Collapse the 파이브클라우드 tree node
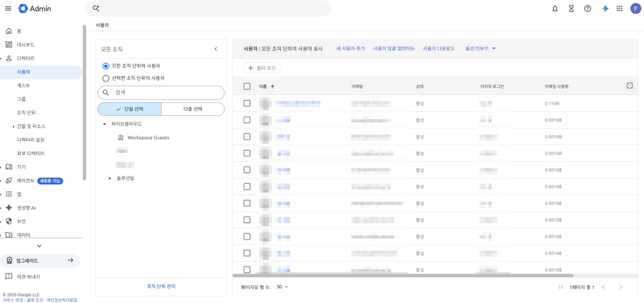This screenshot has width=644, height=303. (x=105, y=124)
